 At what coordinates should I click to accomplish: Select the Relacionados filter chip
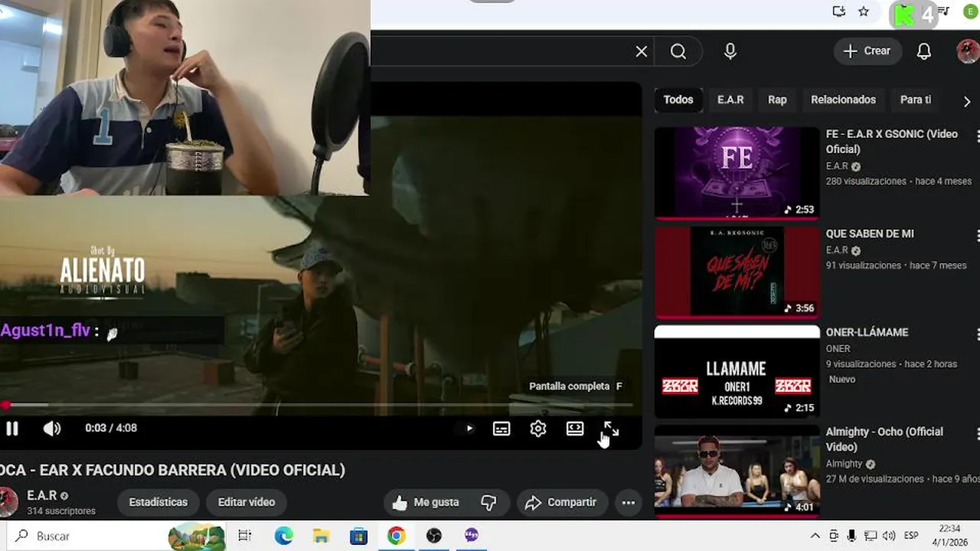pos(843,99)
